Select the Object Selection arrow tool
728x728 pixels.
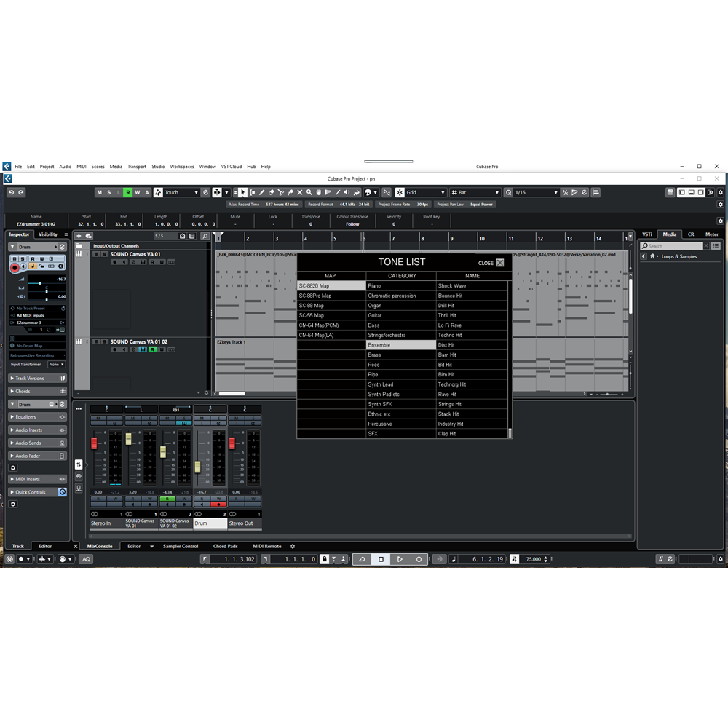242,192
